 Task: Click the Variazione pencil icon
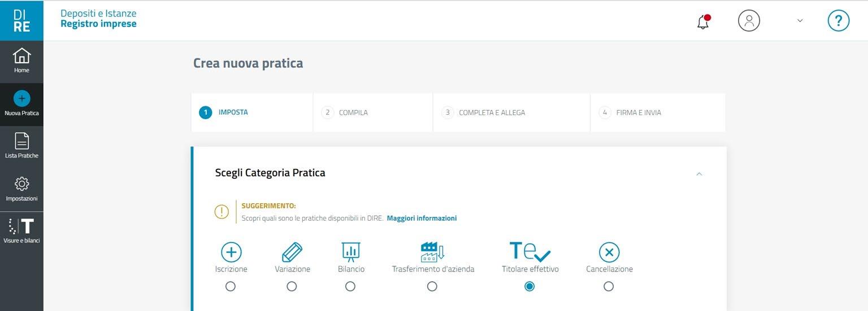coord(292,252)
